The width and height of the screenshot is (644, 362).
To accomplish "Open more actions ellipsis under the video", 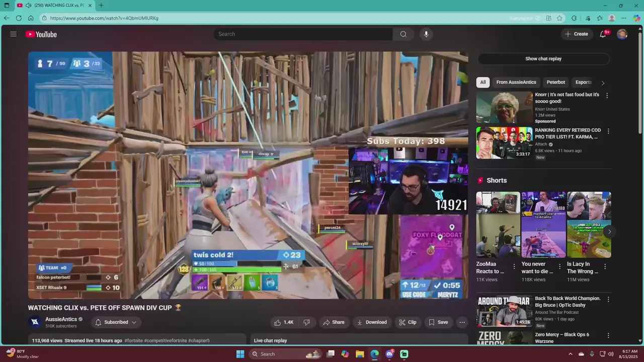I will point(462,322).
